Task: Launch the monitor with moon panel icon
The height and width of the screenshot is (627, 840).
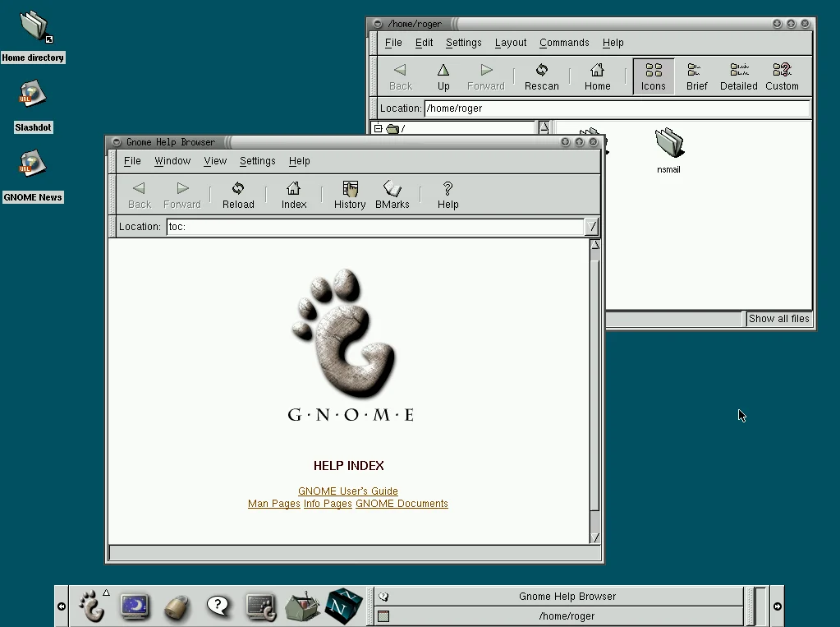Action: [x=135, y=606]
